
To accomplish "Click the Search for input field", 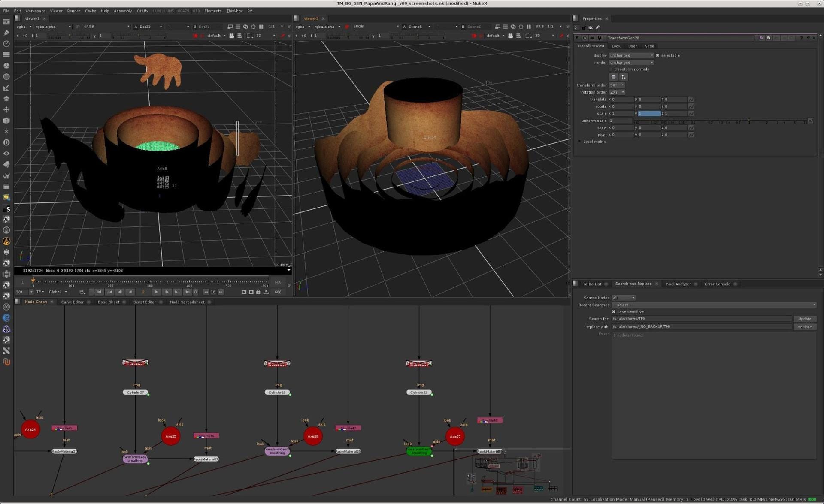I will (x=702, y=319).
